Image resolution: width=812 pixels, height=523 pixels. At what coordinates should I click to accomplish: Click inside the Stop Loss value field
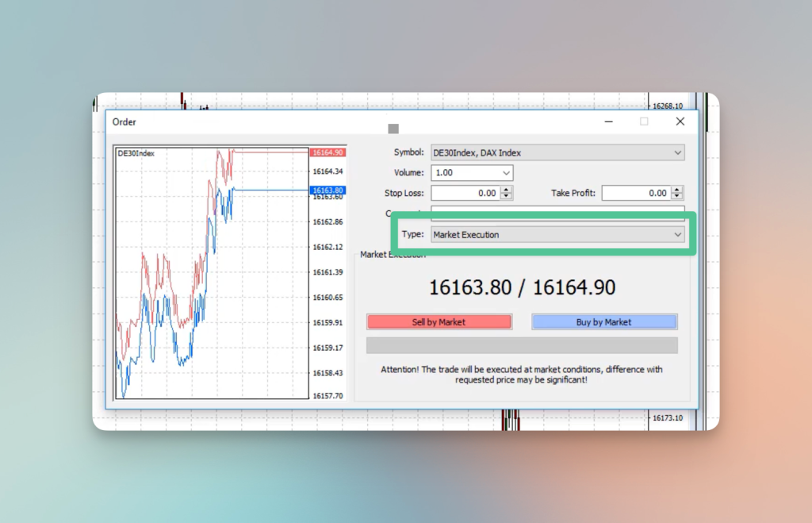[466, 193]
